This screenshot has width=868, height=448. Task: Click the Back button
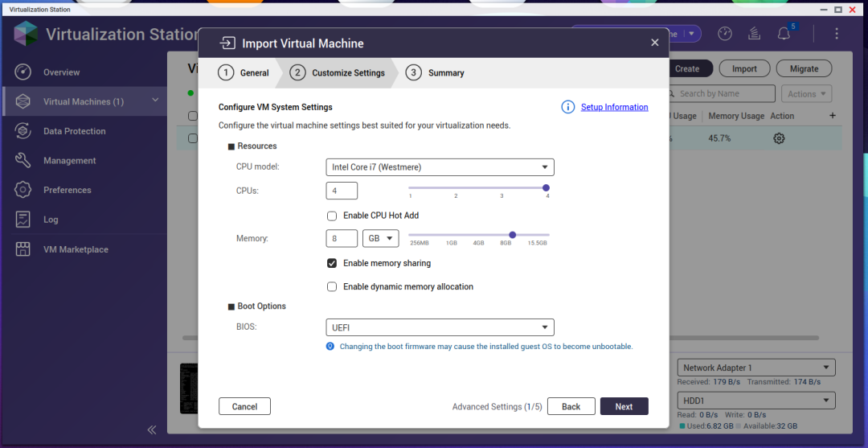tap(571, 406)
